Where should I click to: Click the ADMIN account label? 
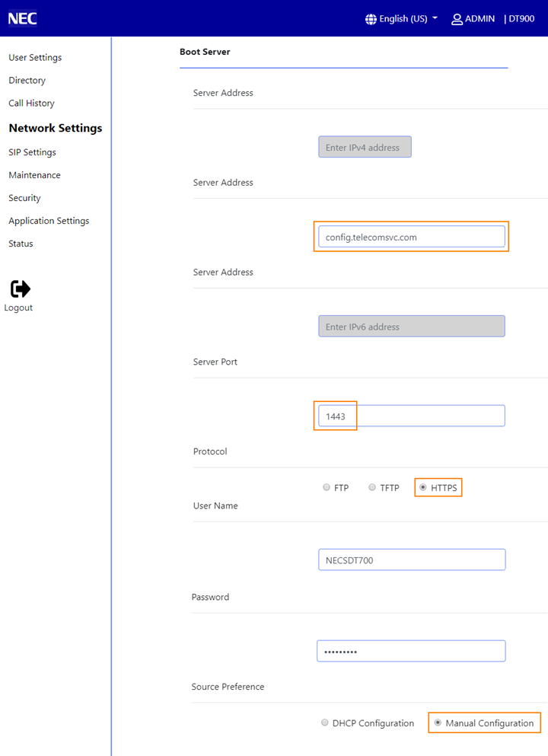click(x=479, y=19)
